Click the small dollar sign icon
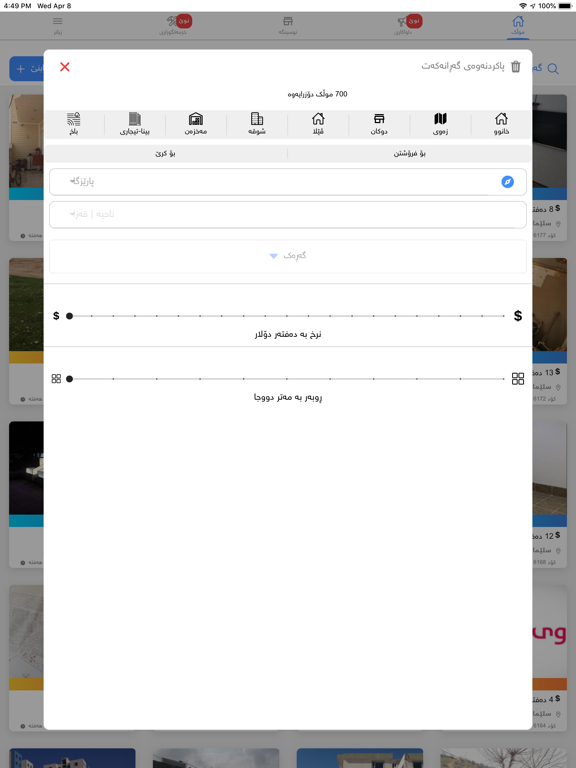Screen dimensions: 576x768 pos(56,316)
